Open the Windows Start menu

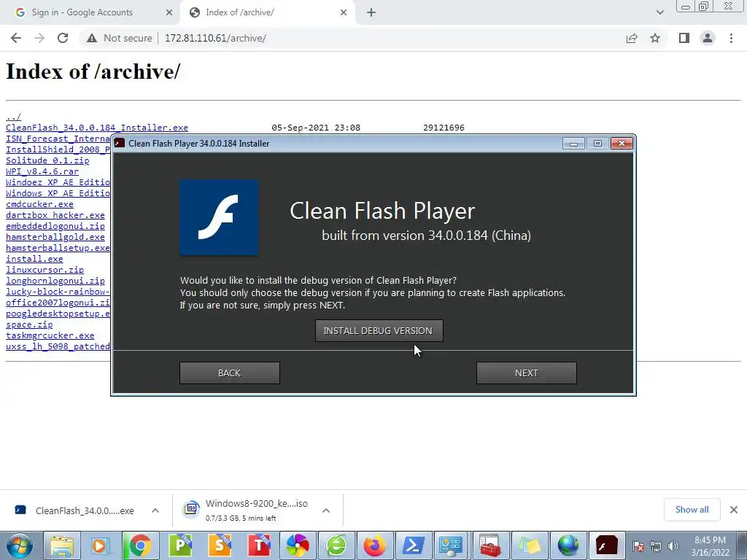tap(20, 545)
